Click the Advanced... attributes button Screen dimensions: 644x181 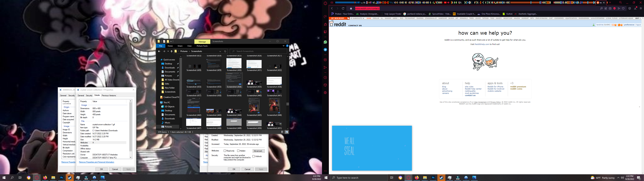(x=258, y=151)
